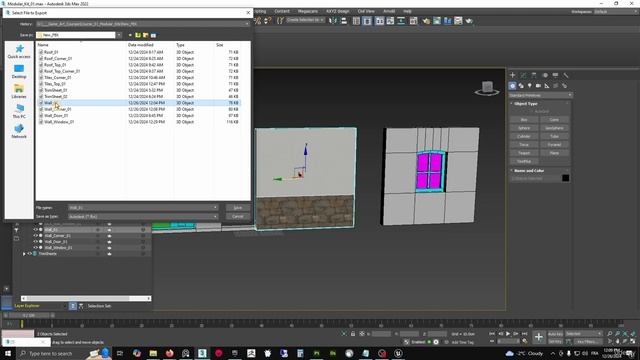Toggle the Auto Key button

(555, 334)
